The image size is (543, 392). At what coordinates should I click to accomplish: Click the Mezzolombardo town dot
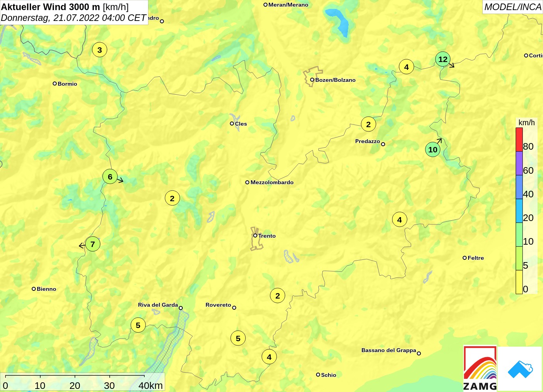point(247,182)
